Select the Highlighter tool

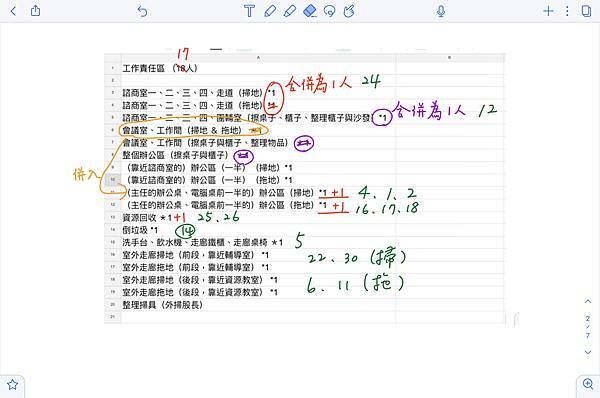[x=290, y=11]
